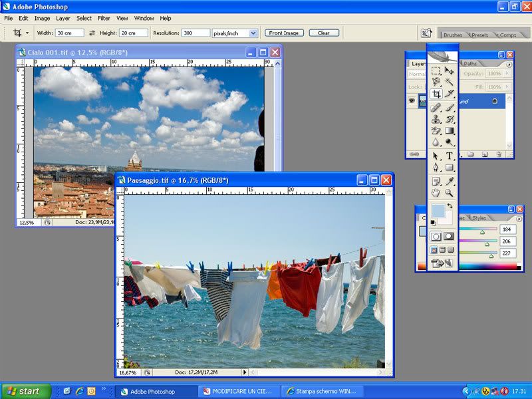
Task: Expand hidden system tray icons
Action: (466, 392)
